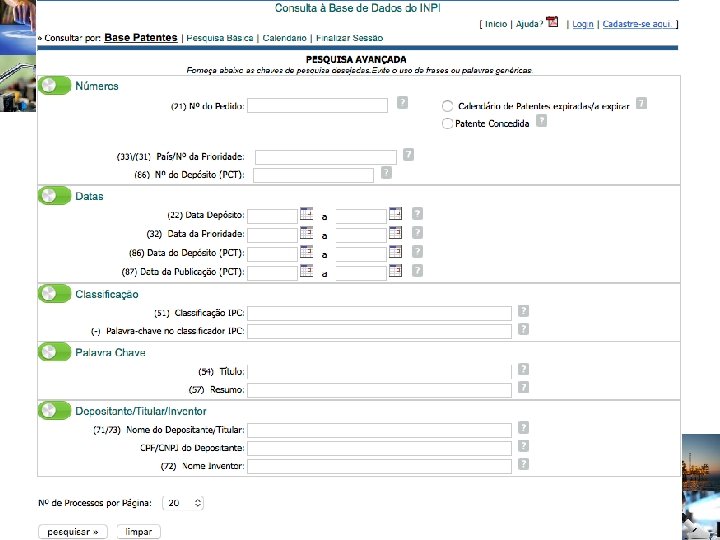This screenshot has width=720, height=540.
Task: Open end-date calendar for Data do Depósito (PCT)
Action: pos(395,252)
